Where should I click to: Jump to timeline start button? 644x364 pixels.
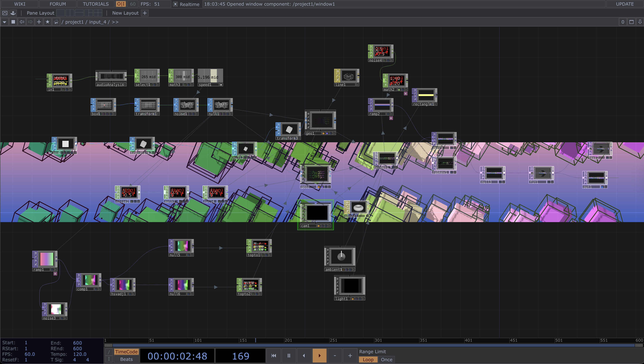pos(274,355)
